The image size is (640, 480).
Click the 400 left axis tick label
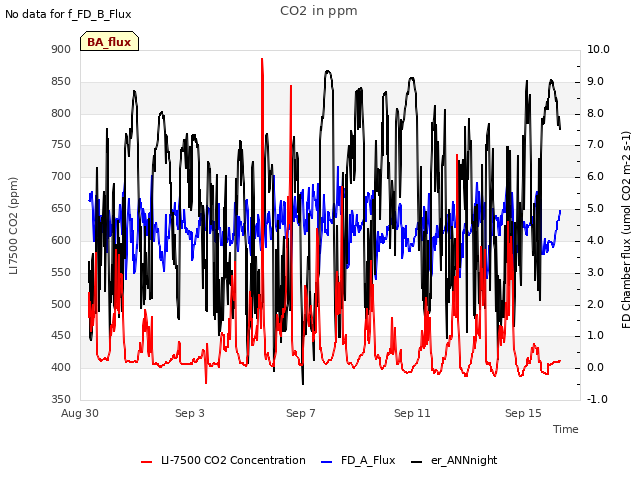point(61,367)
